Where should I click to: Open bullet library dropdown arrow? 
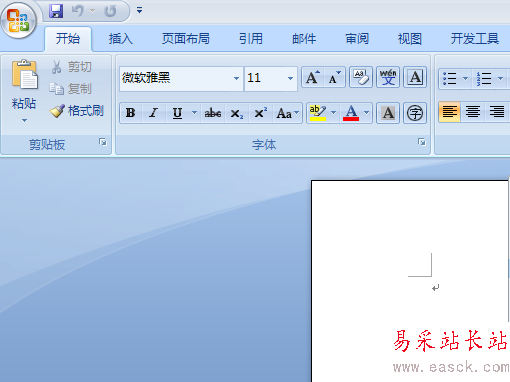(465, 79)
